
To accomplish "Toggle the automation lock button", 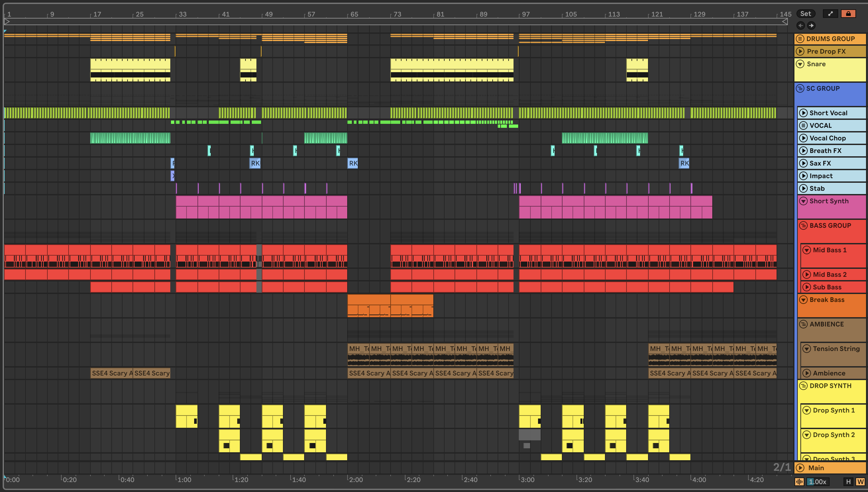I will pyautogui.click(x=848, y=14).
